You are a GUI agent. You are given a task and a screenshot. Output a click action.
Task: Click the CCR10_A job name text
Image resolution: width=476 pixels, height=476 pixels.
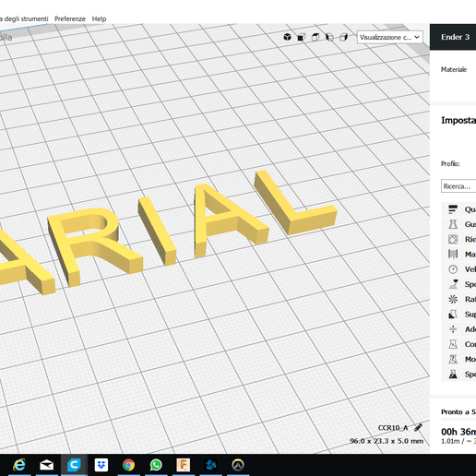pyautogui.click(x=393, y=428)
